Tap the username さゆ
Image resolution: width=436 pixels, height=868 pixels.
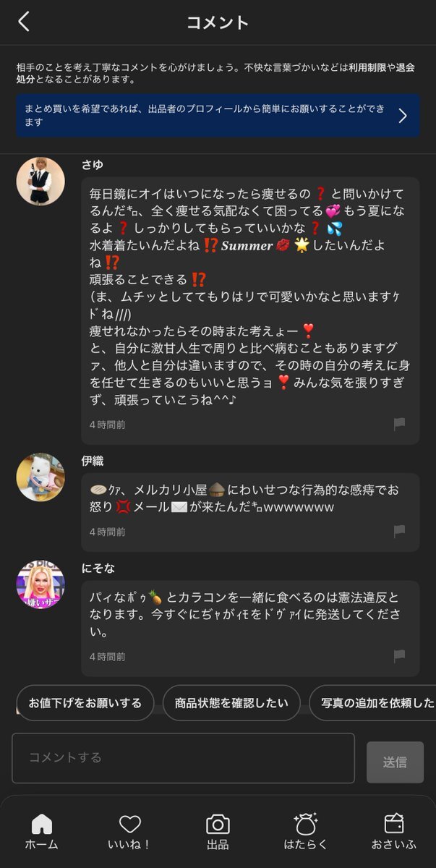(x=93, y=165)
